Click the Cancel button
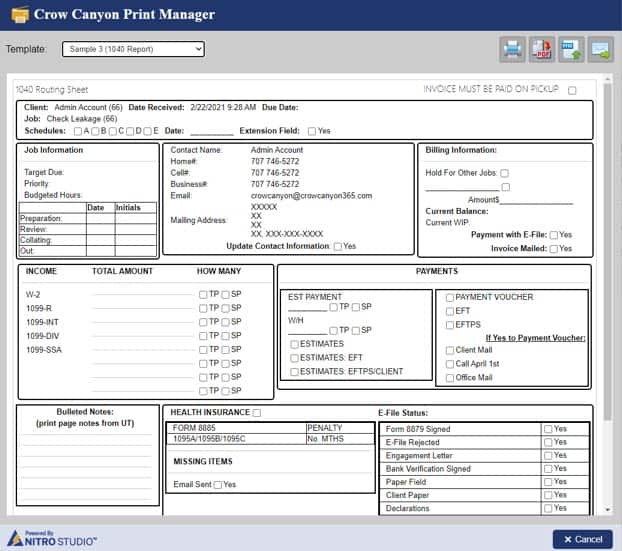622x551 pixels. tap(582, 539)
